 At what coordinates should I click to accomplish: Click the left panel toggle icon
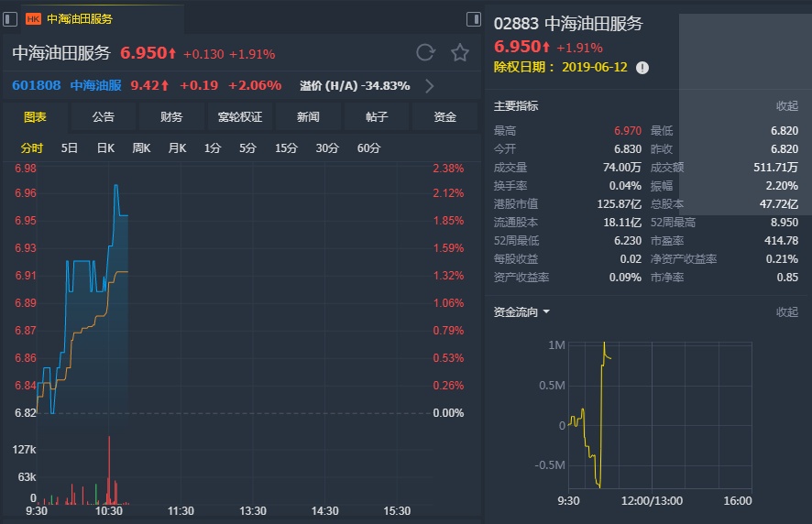pyautogui.click(x=10, y=18)
